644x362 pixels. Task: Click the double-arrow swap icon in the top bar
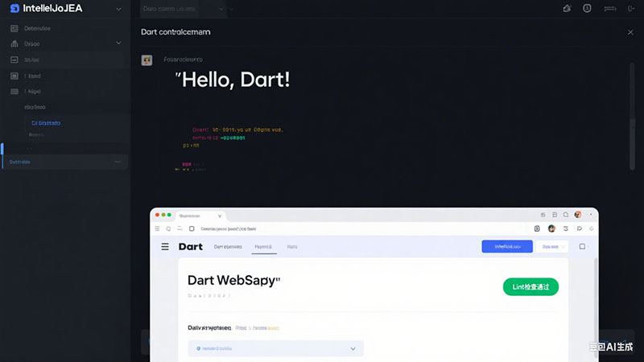coord(610,9)
